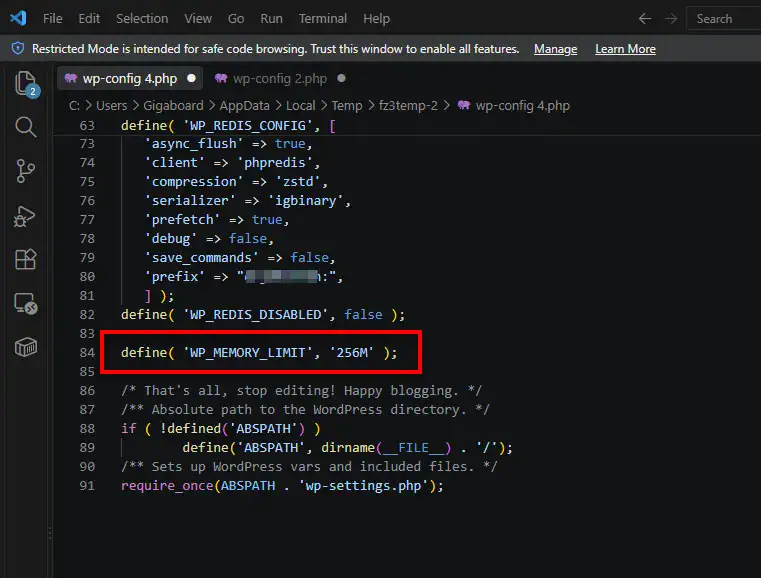Image resolution: width=761 pixels, height=578 pixels.
Task: Click the Search command center field
Action: [x=723, y=18]
